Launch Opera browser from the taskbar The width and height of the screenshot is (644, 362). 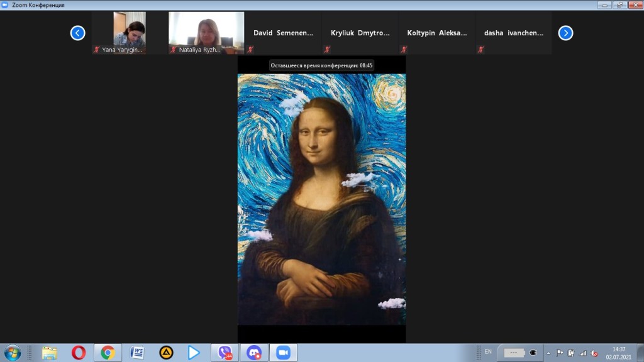point(79,353)
